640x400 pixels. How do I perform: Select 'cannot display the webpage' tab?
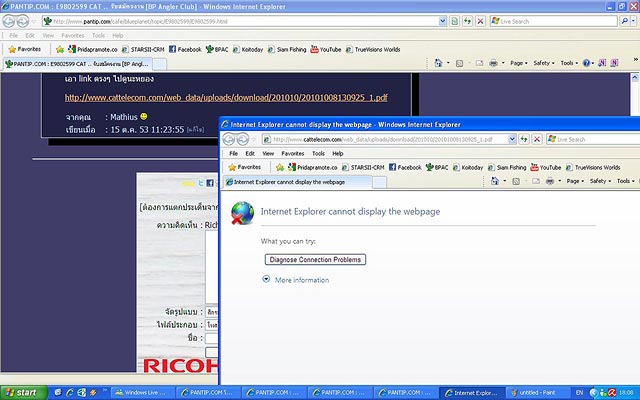[297, 182]
